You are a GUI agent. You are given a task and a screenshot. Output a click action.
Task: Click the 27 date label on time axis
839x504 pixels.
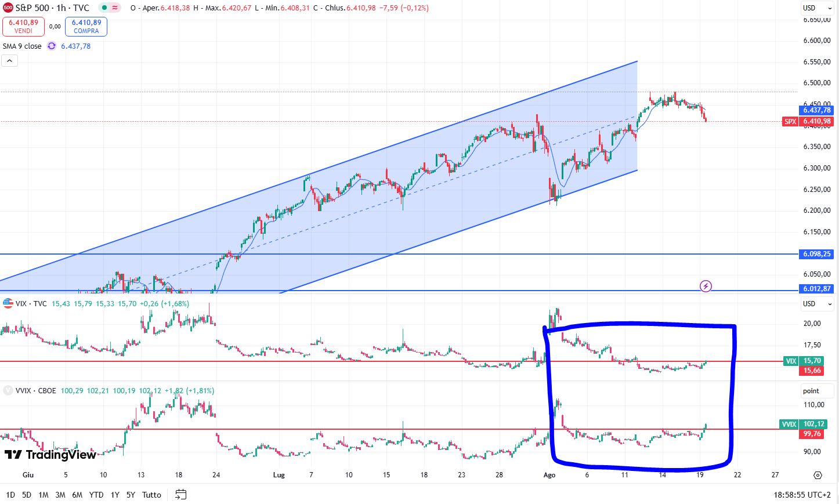pyautogui.click(x=775, y=475)
